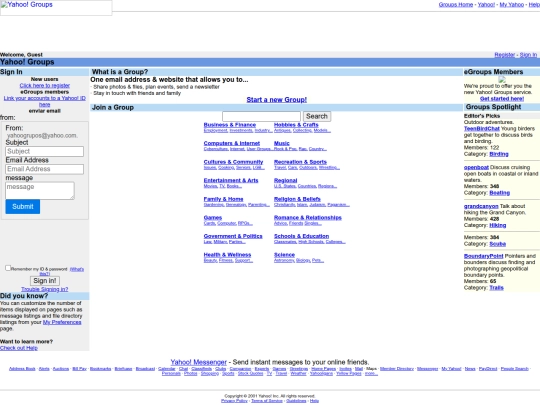The image size is (540, 405).
Task: Open the BoundaryPoint group link
Action: 484,256
